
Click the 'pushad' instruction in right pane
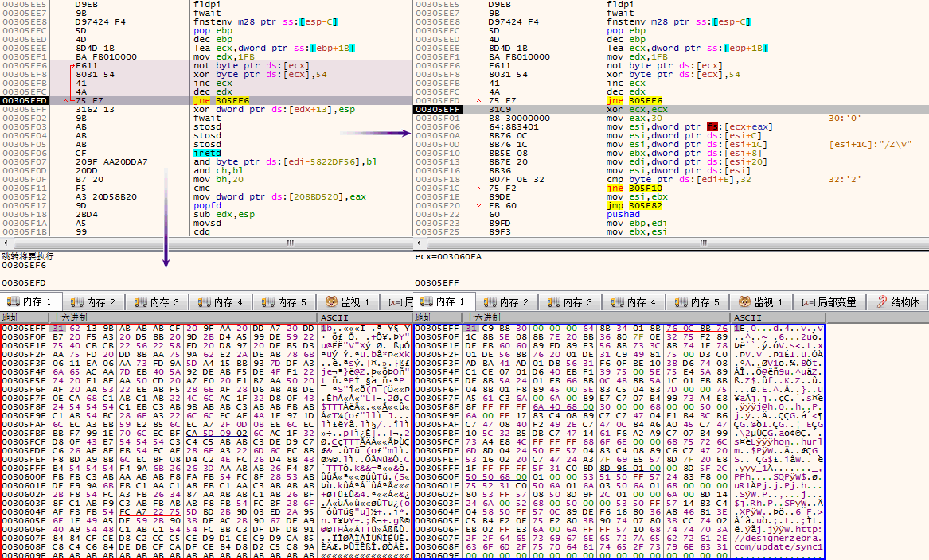[623, 214]
